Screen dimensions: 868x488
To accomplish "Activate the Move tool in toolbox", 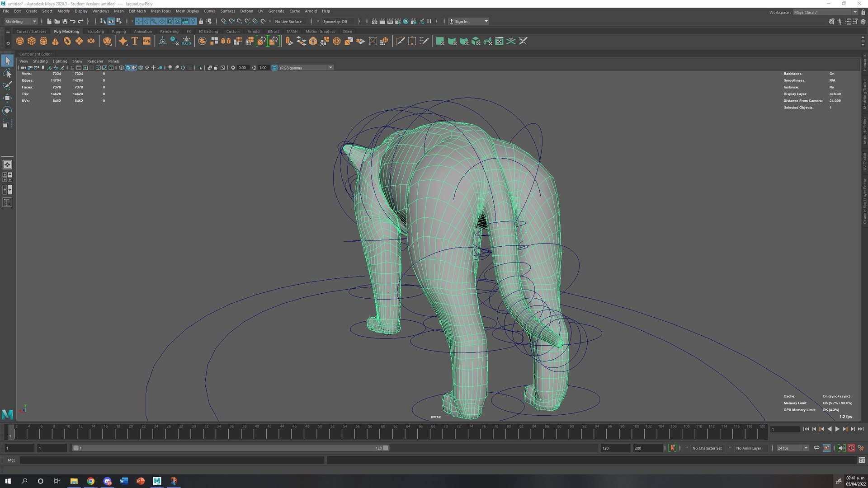I will tap(7, 98).
